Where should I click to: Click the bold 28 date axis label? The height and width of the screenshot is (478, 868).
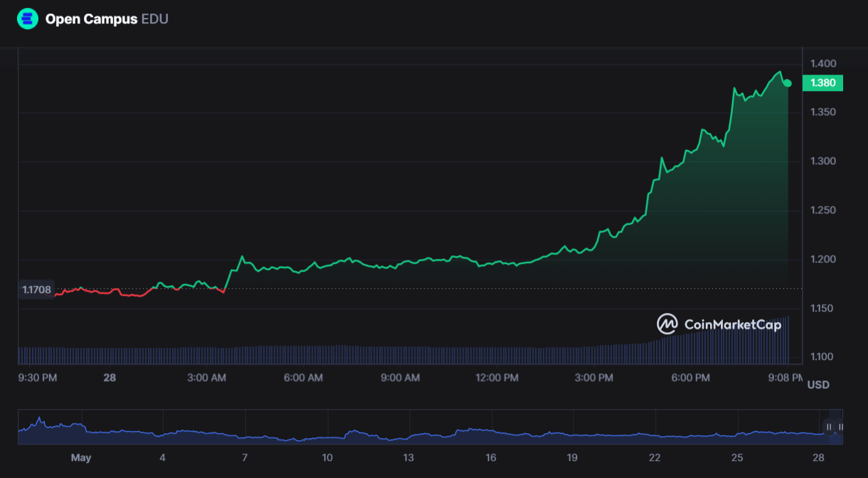(x=109, y=378)
